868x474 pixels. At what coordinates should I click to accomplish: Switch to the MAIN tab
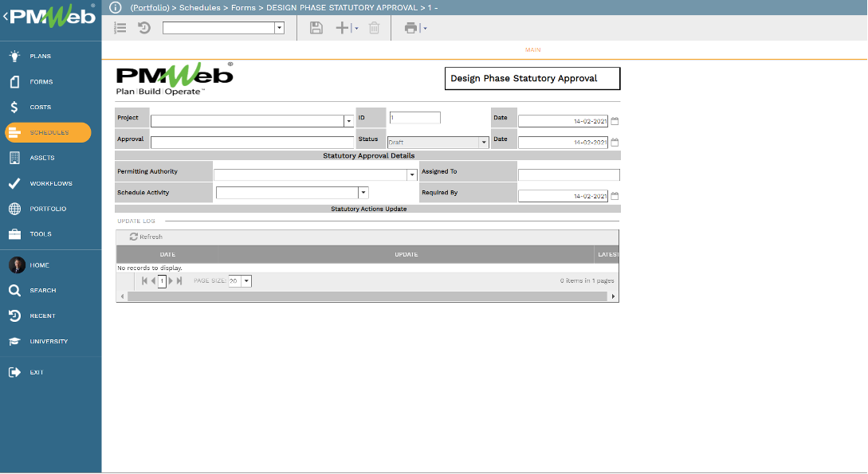[x=533, y=49]
